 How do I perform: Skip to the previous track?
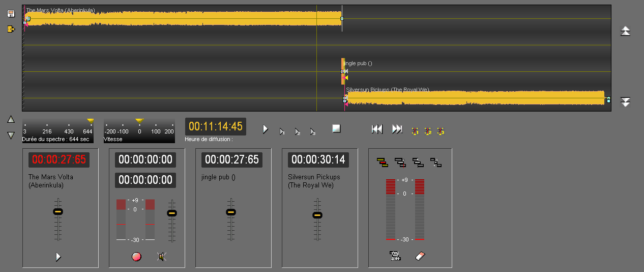coord(377,129)
